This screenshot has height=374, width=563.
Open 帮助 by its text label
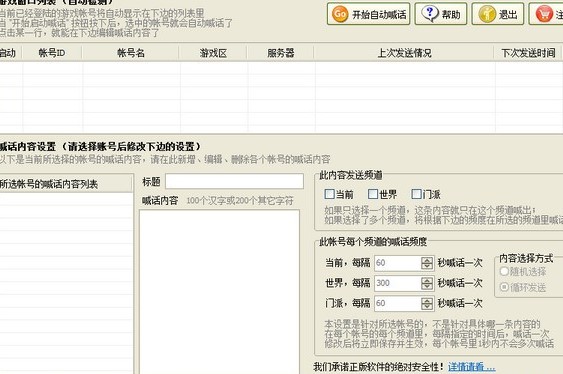coord(451,15)
